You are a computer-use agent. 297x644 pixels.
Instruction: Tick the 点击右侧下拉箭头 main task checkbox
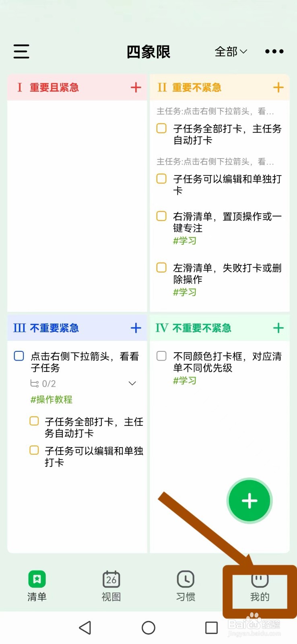click(19, 356)
